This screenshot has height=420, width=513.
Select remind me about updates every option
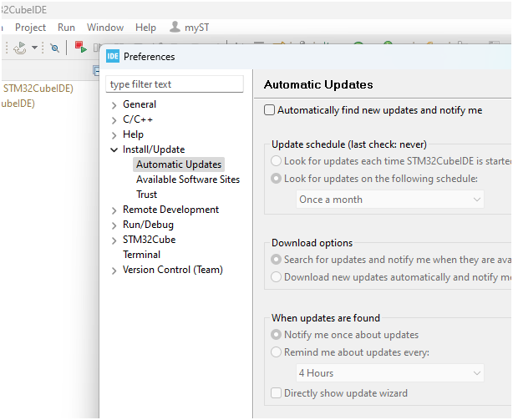point(276,352)
